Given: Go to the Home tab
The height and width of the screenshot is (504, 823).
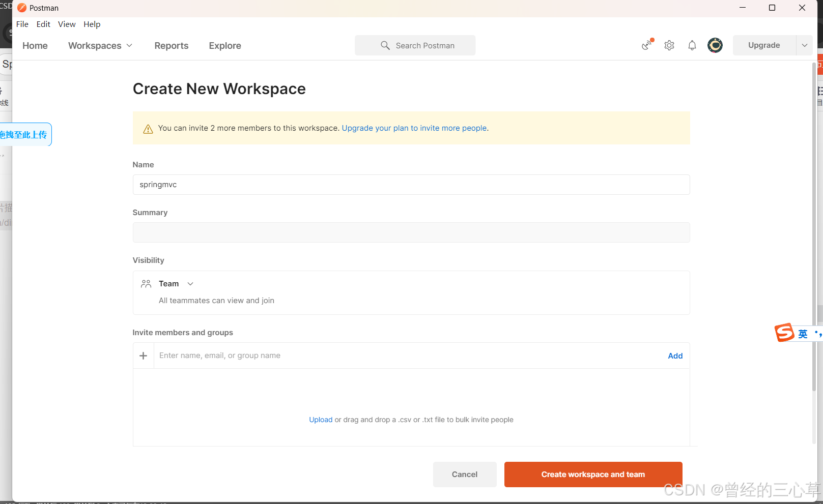Looking at the screenshot, I should pyautogui.click(x=35, y=46).
